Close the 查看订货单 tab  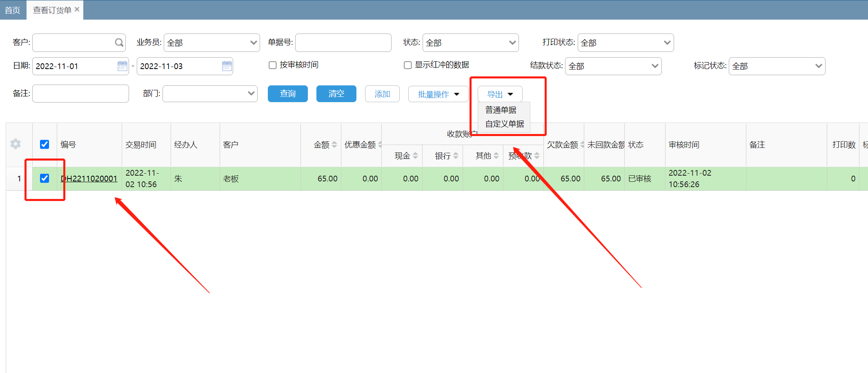point(77,9)
